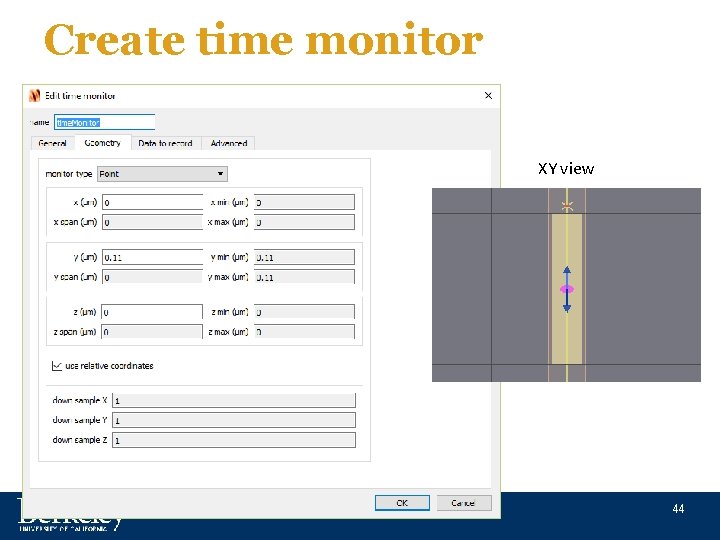The width and height of the screenshot is (720, 540).
Task: Open the Data to record tab
Action: [165, 143]
